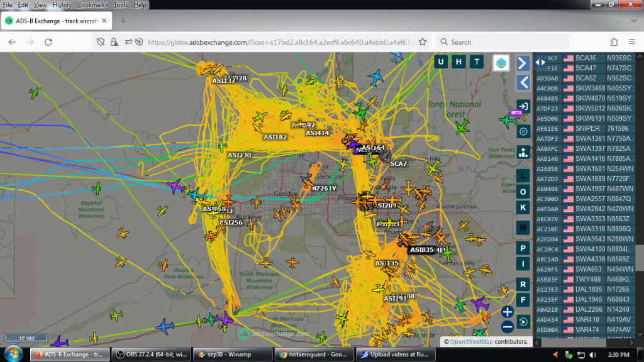The image size is (644, 362).
Task: Switch to Winamp sep30 taskbar window
Action: 233,354
